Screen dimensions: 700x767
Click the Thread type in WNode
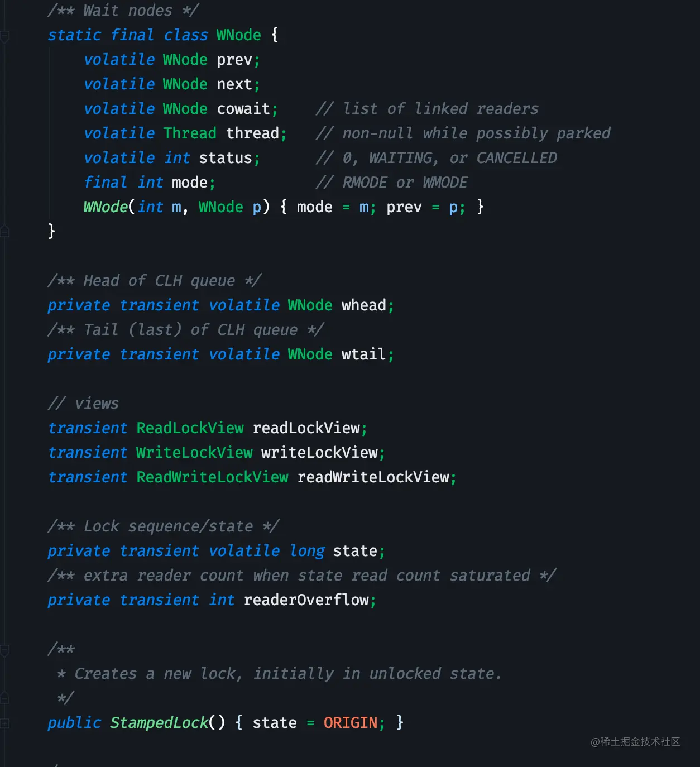click(x=190, y=133)
